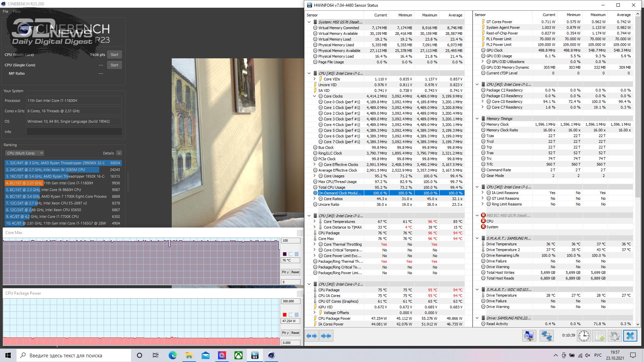Pick the red line color swatch
Screen dimensions: 644x362
[284, 315]
